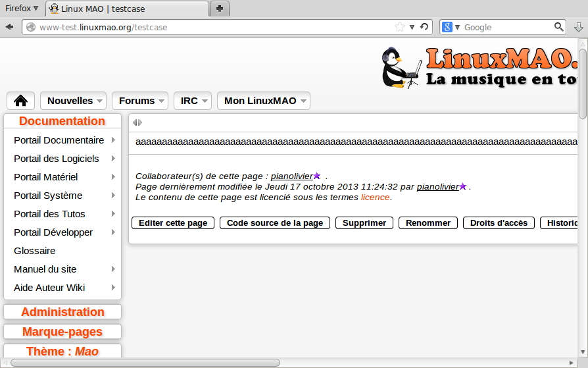Click the Code source de la page button
The height and width of the screenshot is (368, 588).
tap(275, 223)
